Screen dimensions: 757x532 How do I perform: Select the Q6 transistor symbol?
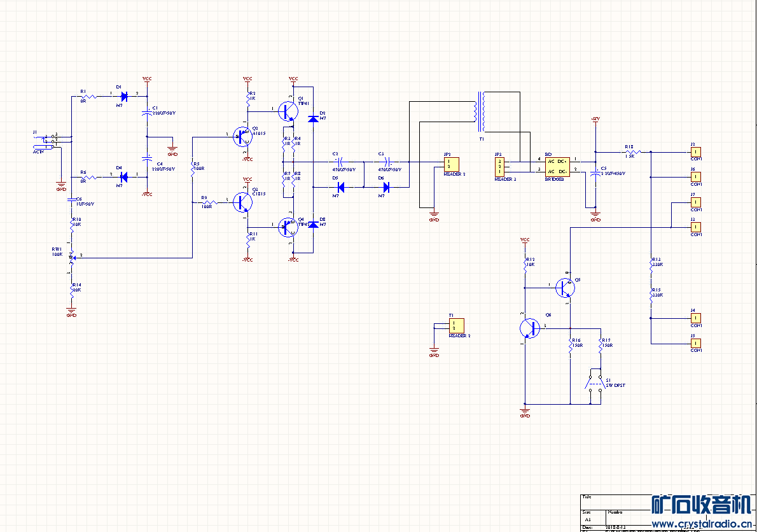coord(528,328)
